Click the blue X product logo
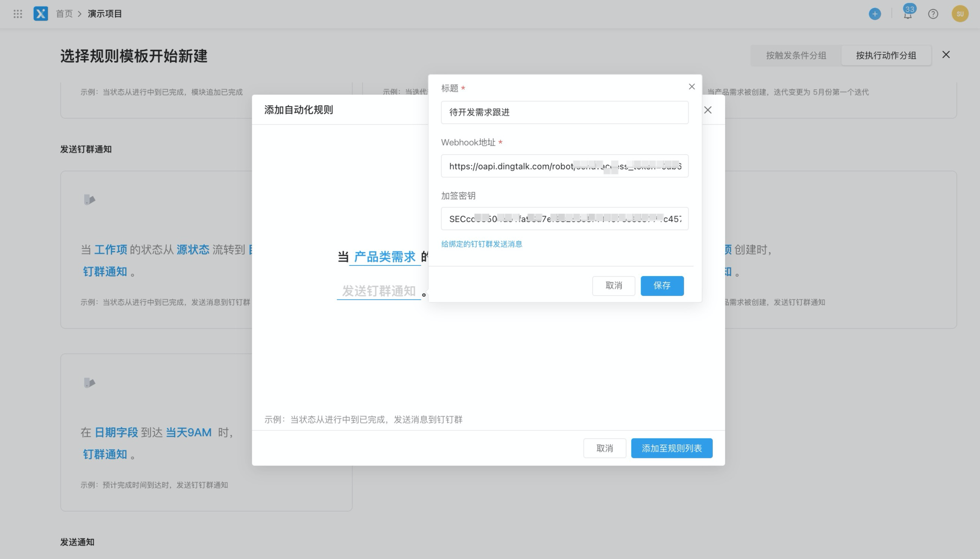 pyautogui.click(x=41, y=14)
